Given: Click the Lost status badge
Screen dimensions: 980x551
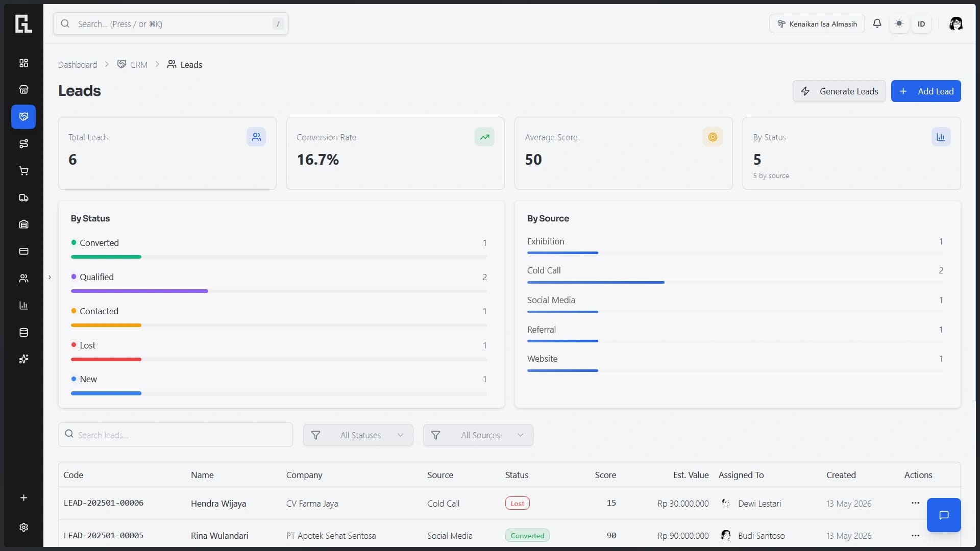Looking at the screenshot, I should pyautogui.click(x=517, y=504).
